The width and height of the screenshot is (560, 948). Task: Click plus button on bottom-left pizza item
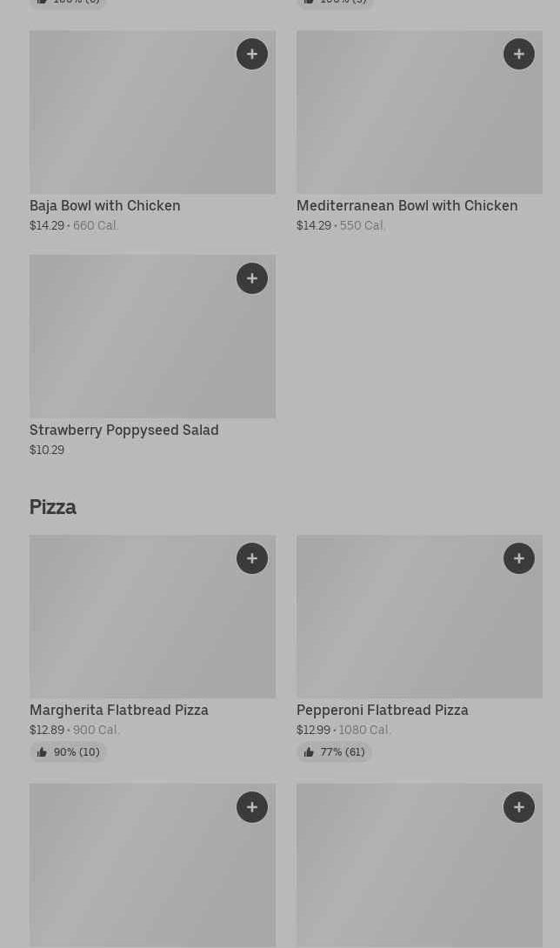click(x=252, y=807)
